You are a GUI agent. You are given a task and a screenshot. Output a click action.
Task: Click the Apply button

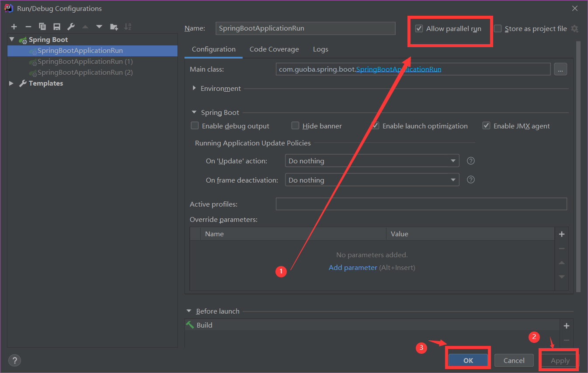coord(560,360)
